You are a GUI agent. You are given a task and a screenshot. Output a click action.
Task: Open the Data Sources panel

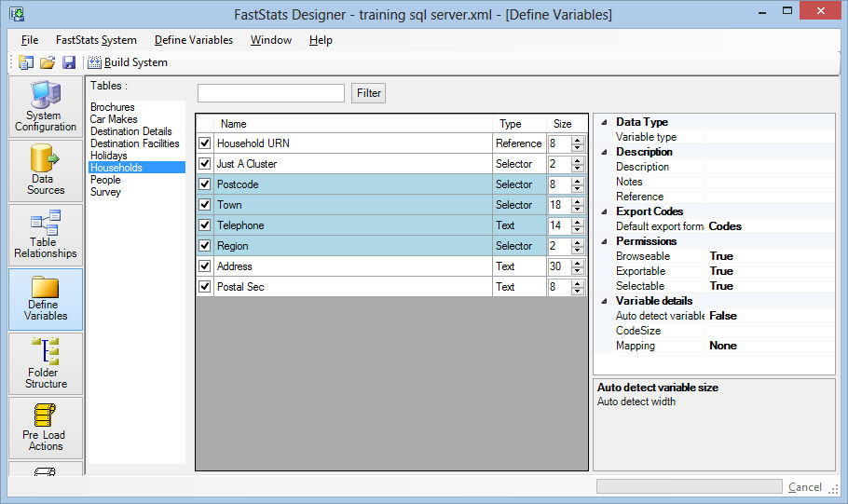tap(46, 170)
